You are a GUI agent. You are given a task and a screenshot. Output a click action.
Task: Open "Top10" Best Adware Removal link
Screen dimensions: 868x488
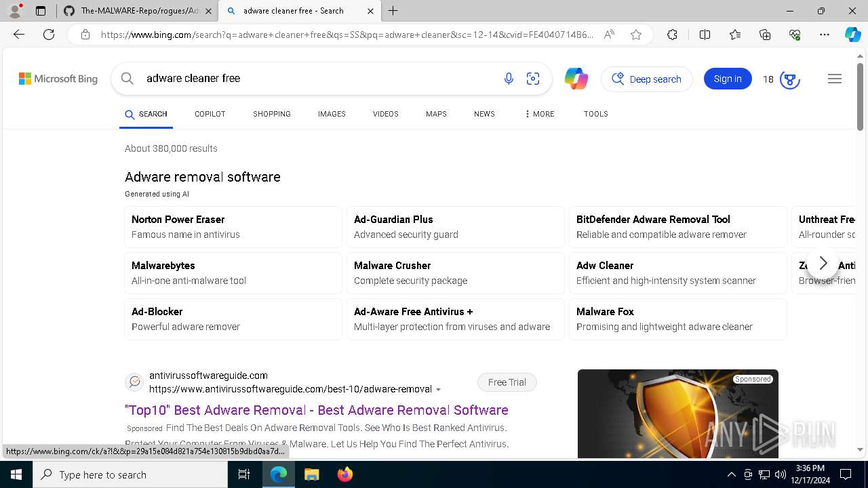[x=317, y=410]
